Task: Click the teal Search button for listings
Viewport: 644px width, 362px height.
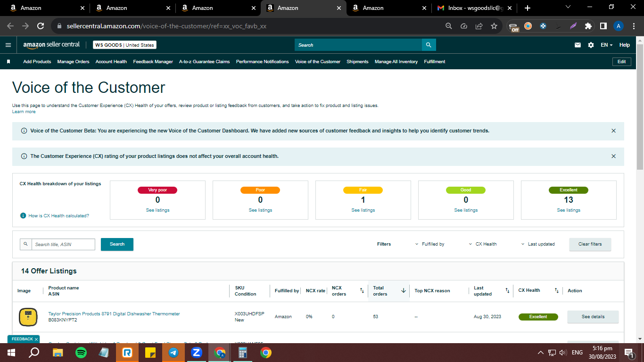Action: coord(117,244)
